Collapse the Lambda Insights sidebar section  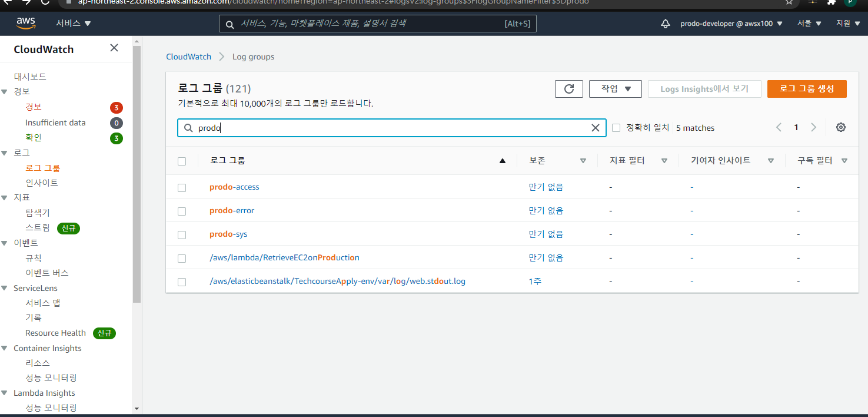[5, 393]
